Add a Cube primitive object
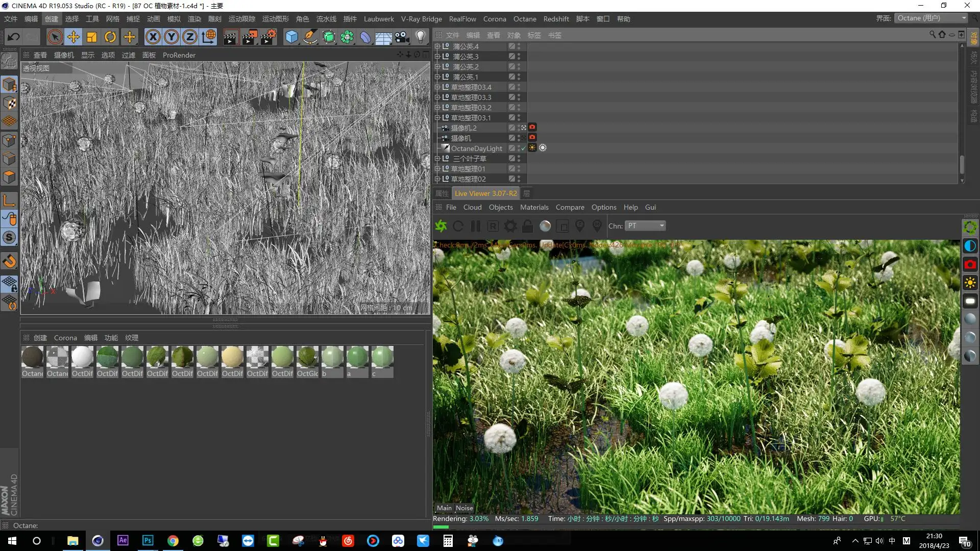 (291, 37)
